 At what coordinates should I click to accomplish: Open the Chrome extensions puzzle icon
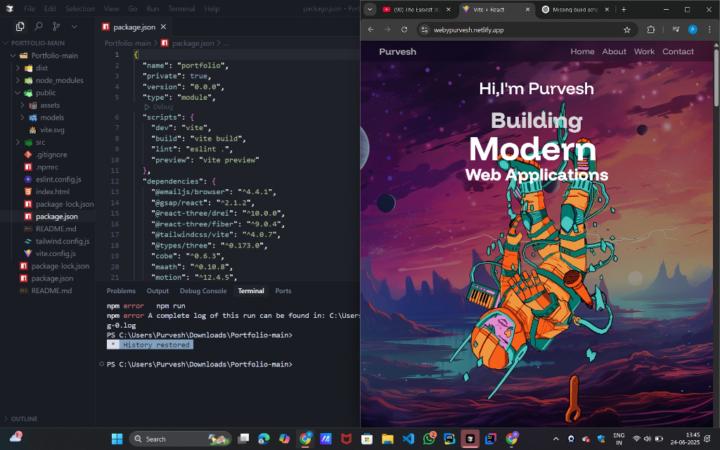click(x=651, y=30)
